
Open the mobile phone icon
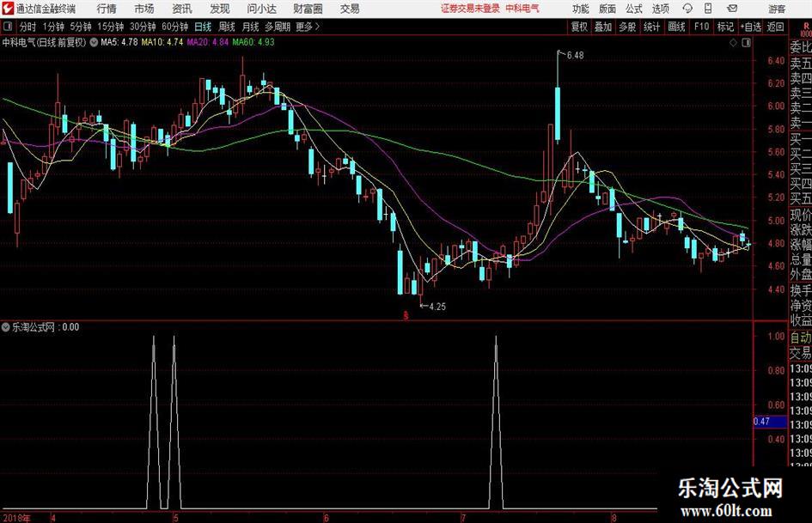click(708, 9)
